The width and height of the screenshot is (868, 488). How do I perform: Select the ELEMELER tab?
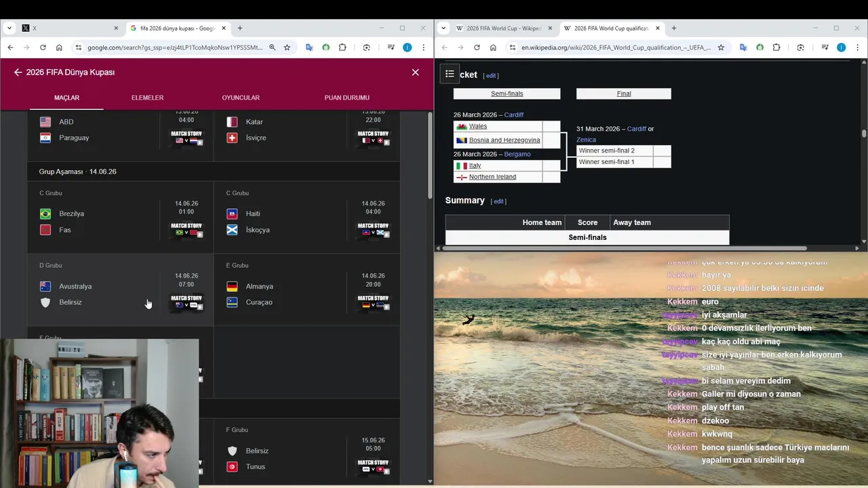pyautogui.click(x=147, y=98)
